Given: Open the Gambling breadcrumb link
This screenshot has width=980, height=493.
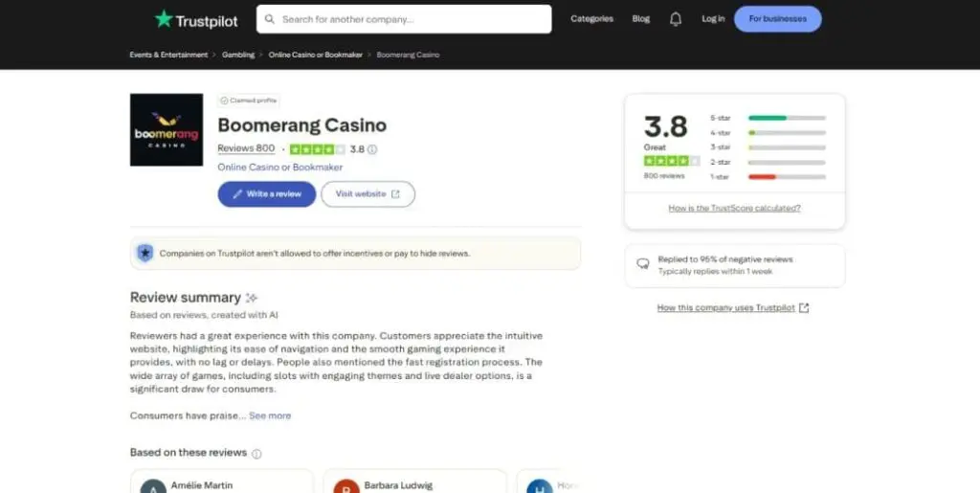Looking at the screenshot, I should (x=238, y=55).
